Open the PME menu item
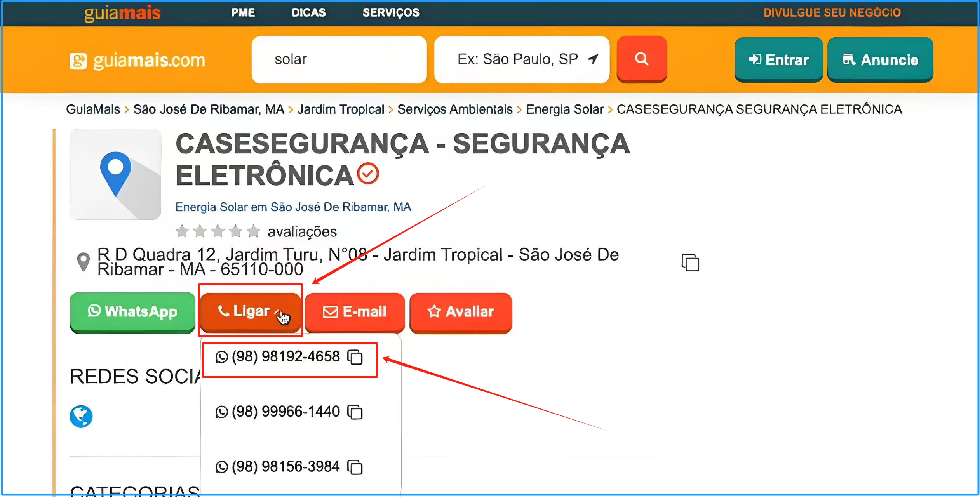This screenshot has height=497, width=980. [243, 13]
